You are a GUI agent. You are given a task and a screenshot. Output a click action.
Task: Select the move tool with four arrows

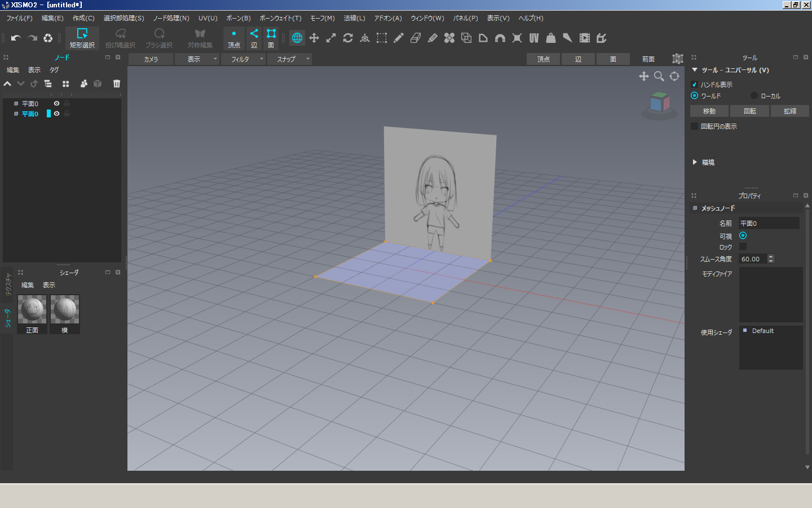pos(314,38)
